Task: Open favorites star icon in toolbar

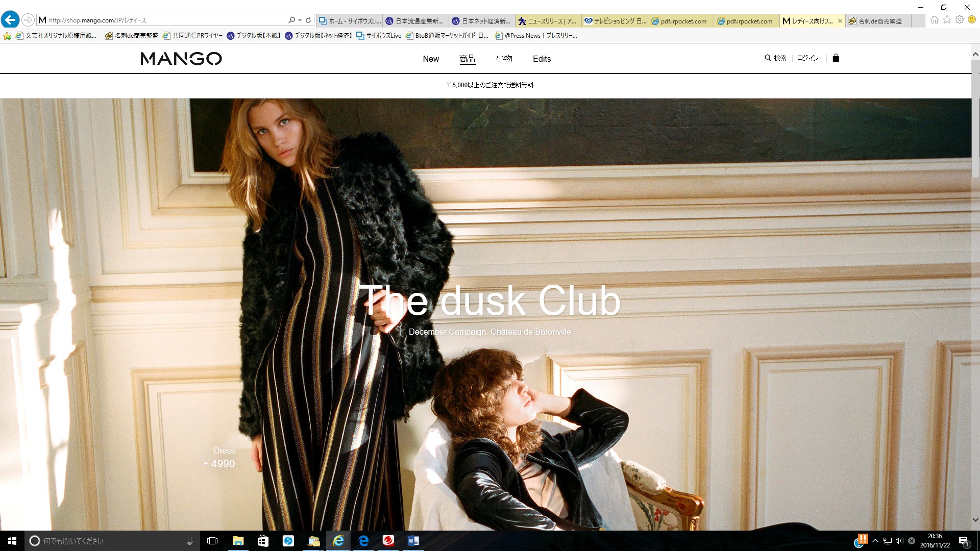Action: [947, 20]
